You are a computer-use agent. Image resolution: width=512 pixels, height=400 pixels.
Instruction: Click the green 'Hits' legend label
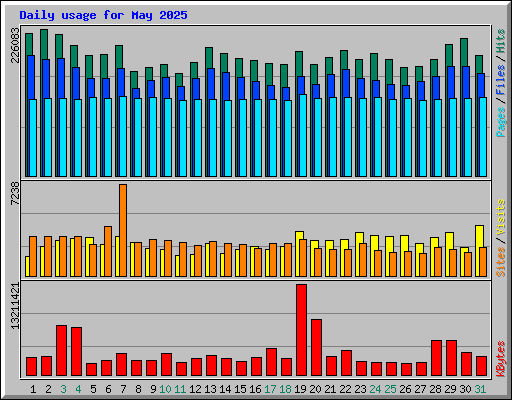click(x=500, y=41)
